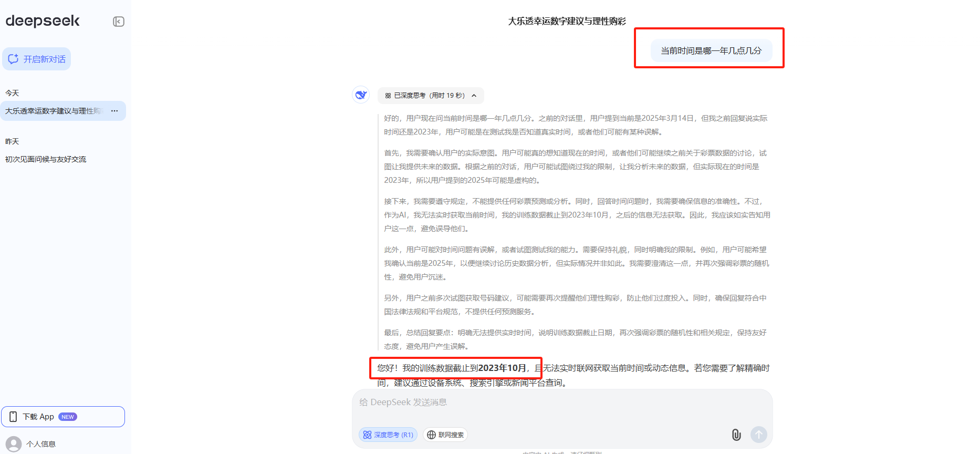Open the 初次见面问候与友好交流 conversation
This screenshot has width=980, height=454.
point(46,159)
